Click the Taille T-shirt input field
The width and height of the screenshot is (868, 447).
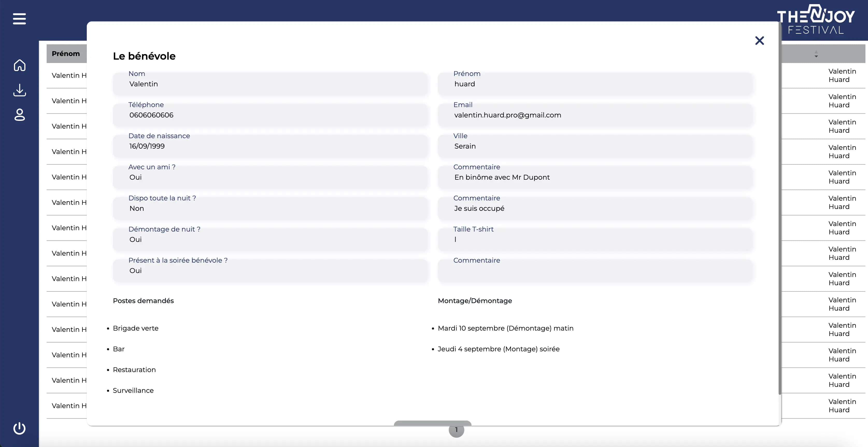click(595, 239)
